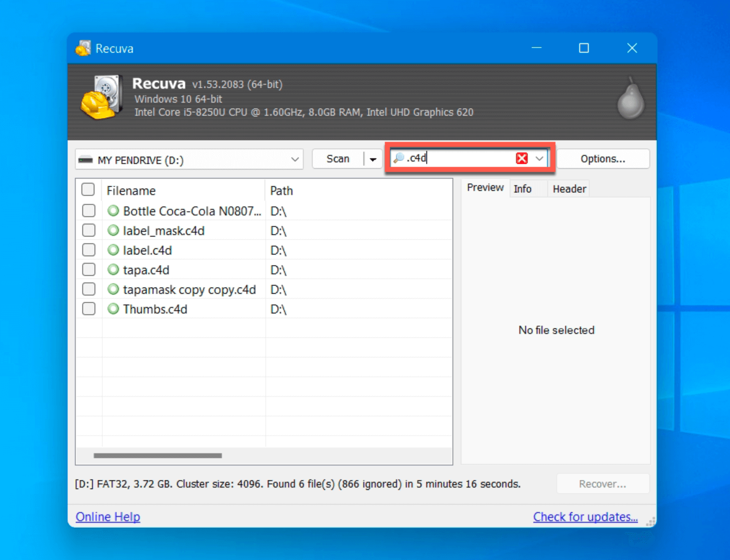Click the magnifier icon in the filter box
Image resolution: width=730 pixels, height=560 pixels.
click(399, 158)
